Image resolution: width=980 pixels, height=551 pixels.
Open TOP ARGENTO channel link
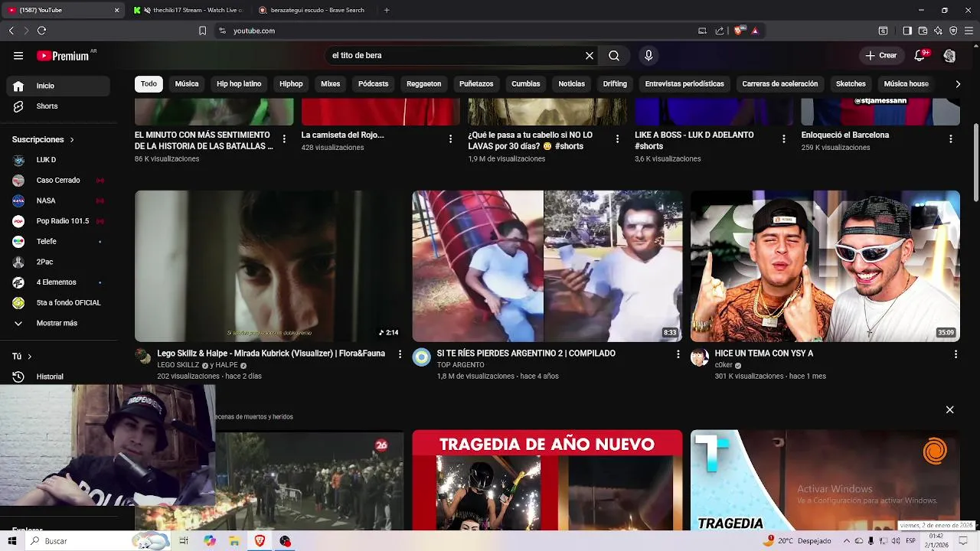coord(460,365)
